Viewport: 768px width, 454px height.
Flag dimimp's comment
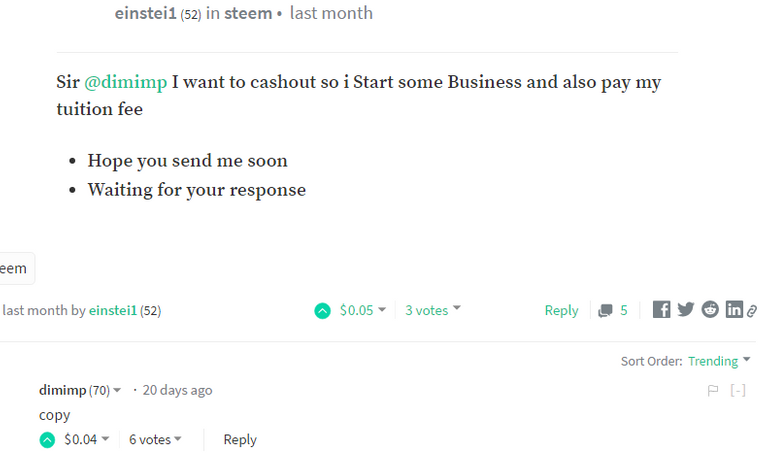(x=713, y=391)
